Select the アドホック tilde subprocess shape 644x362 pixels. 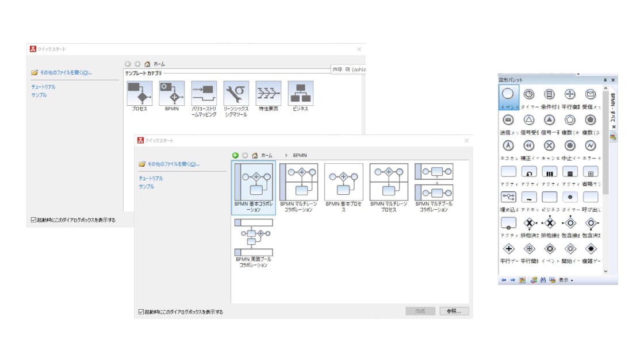(x=529, y=197)
